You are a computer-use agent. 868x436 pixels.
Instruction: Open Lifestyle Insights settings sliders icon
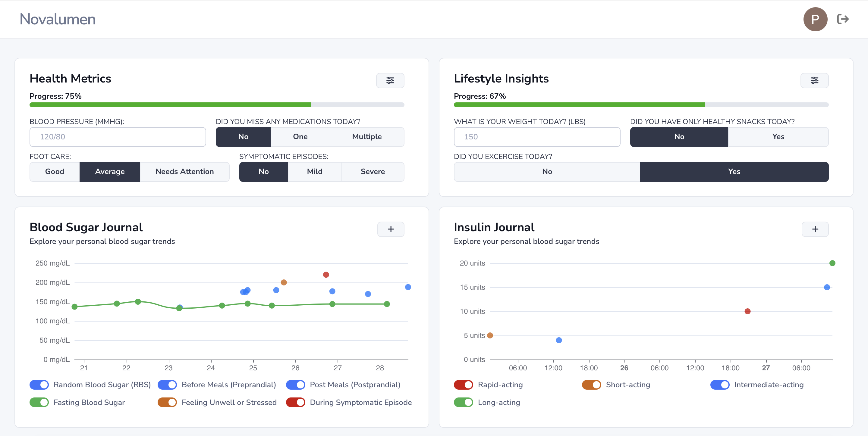814,80
